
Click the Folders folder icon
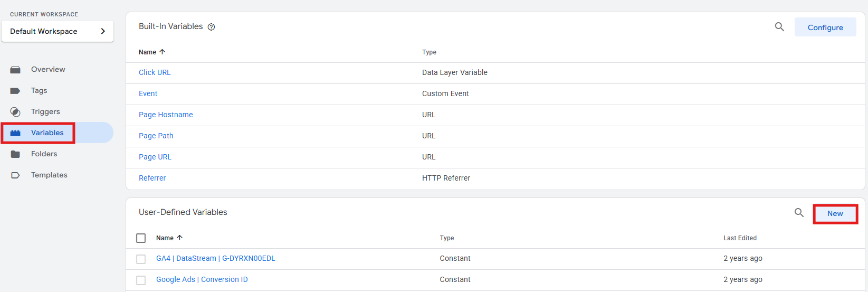[x=15, y=154]
